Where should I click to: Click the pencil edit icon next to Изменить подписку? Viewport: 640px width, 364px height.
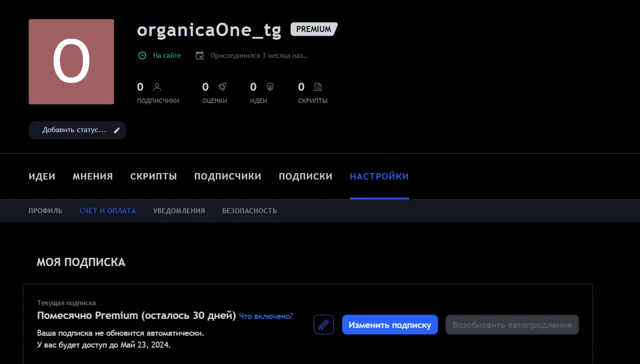click(x=324, y=325)
